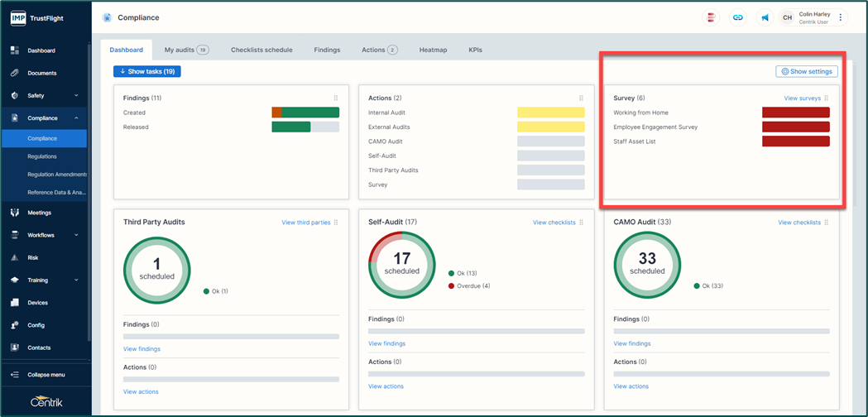Select Regulations in the sidebar tree

click(42, 156)
